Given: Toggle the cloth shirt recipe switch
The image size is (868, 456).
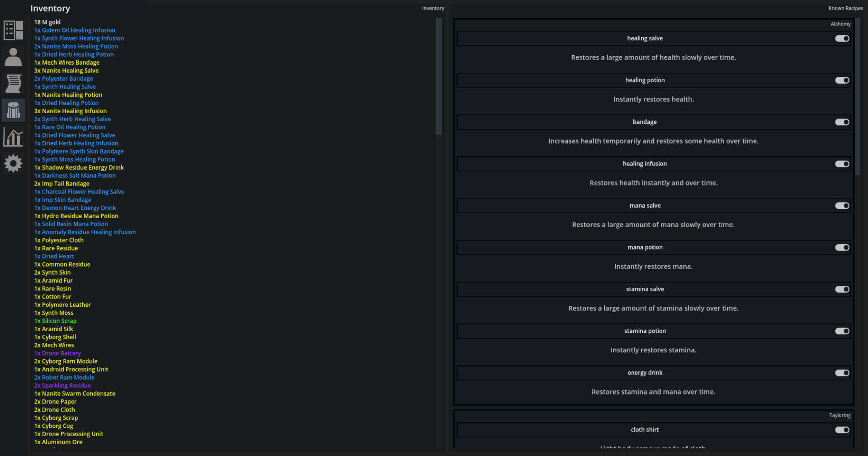Looking at the screenshot, I should (842, 430).
